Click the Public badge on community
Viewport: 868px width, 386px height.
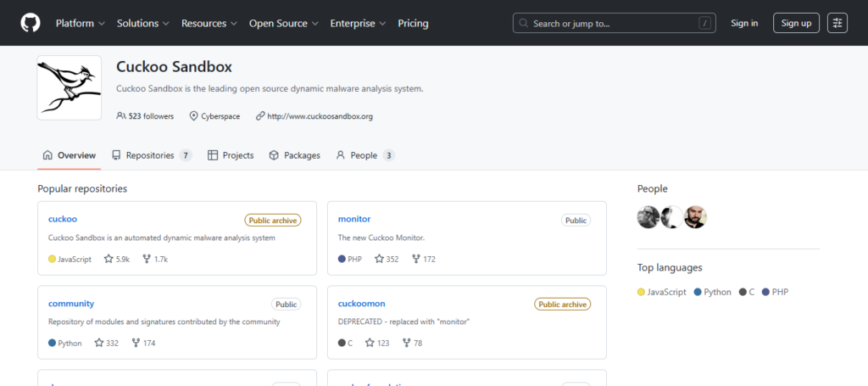pyautogui.click(x=287, y=305)
